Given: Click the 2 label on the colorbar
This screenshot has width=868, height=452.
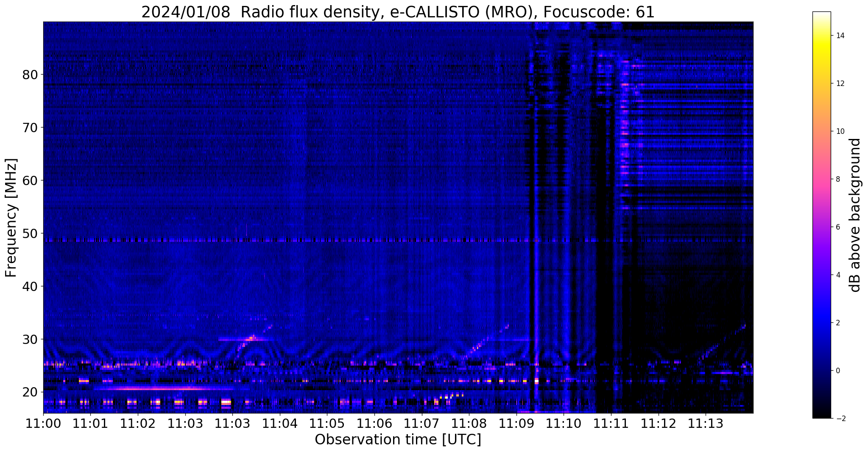Looking at the screenshot, I should tap(838, 323).
